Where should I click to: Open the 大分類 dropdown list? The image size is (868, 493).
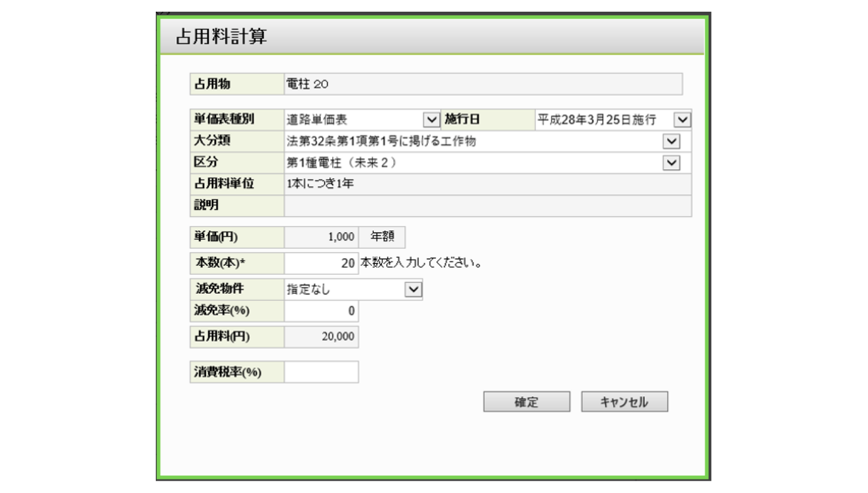[672, 141]
